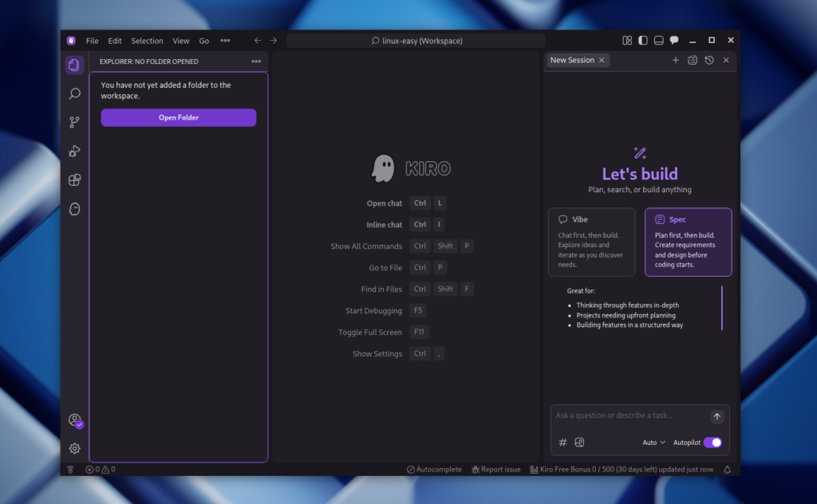Viewport: 817px width, 504px height.
Task: Start a new chat session with the plus icon
Action: [675, 60]
